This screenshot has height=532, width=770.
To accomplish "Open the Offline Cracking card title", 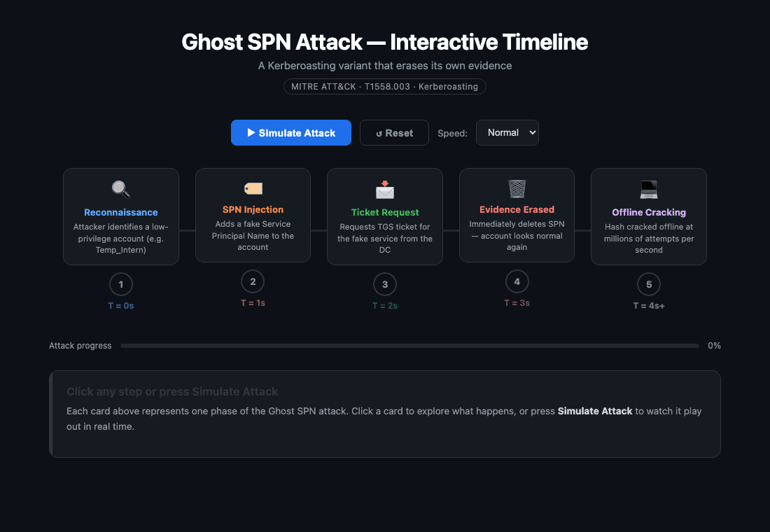I will (649, 212).
